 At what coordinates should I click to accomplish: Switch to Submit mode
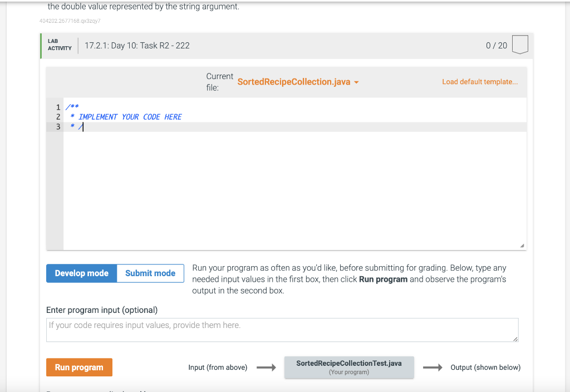(150, 273)
